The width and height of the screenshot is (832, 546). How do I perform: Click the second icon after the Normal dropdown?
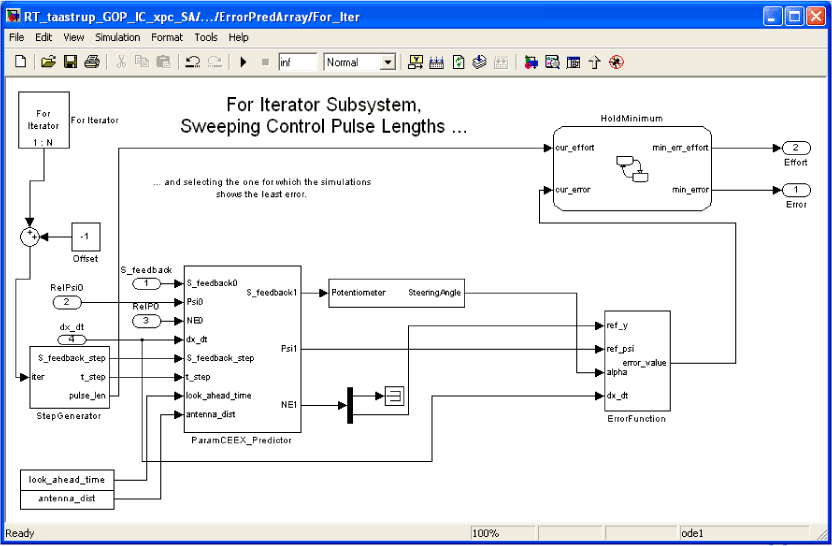click(436, 62)
